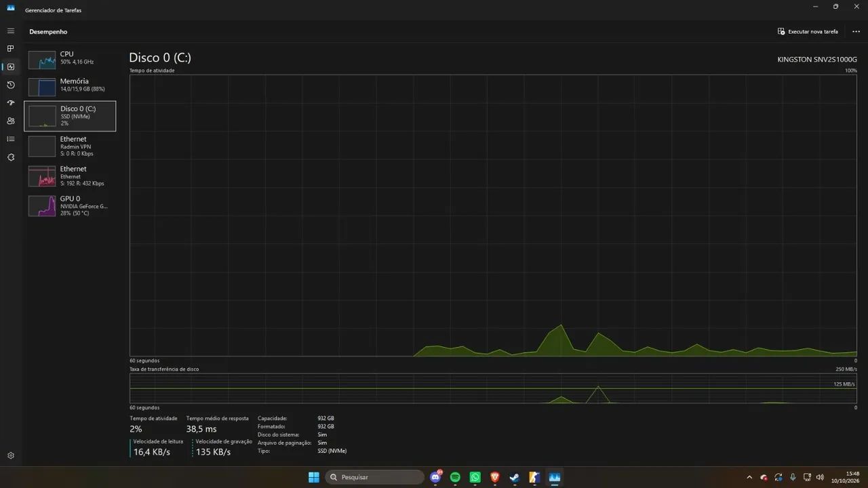Open Task Manager Configurações gear
Screen dimensions: 868x488
coord(11,455)
